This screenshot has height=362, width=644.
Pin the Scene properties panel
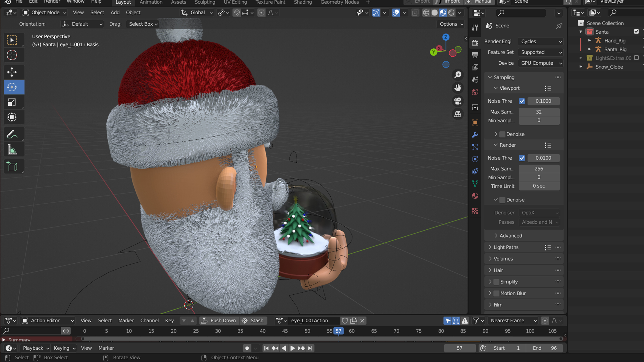click(x=559, y=26)
